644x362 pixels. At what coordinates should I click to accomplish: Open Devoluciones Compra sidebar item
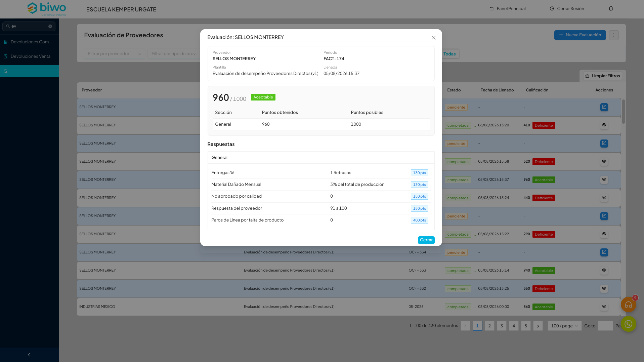point(30,42)
